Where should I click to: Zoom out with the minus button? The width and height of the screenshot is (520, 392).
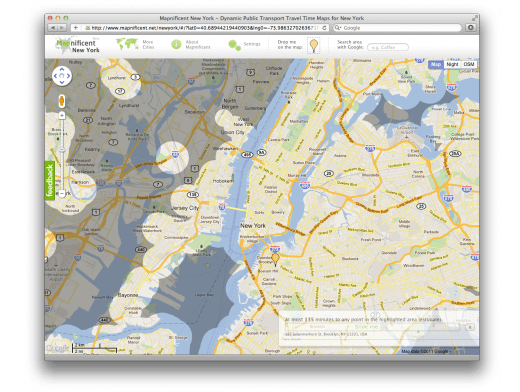point(62,193)
